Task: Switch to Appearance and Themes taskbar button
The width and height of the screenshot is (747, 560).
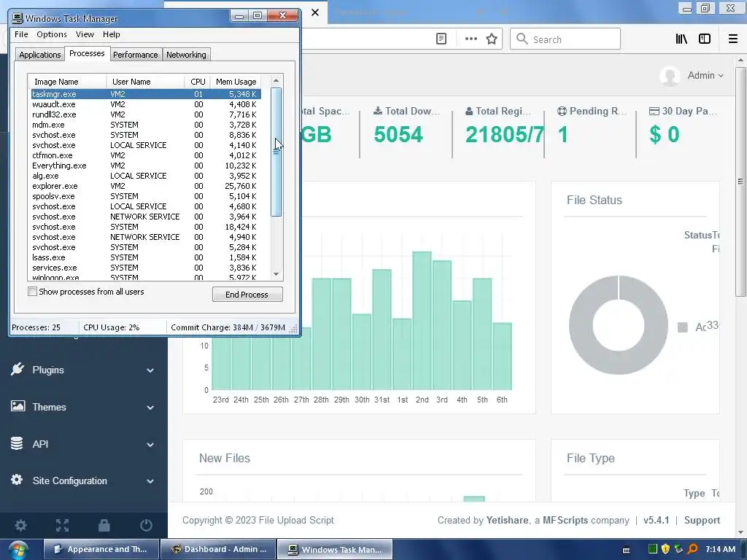Action: pyautogui.click(x=101, y=549)
